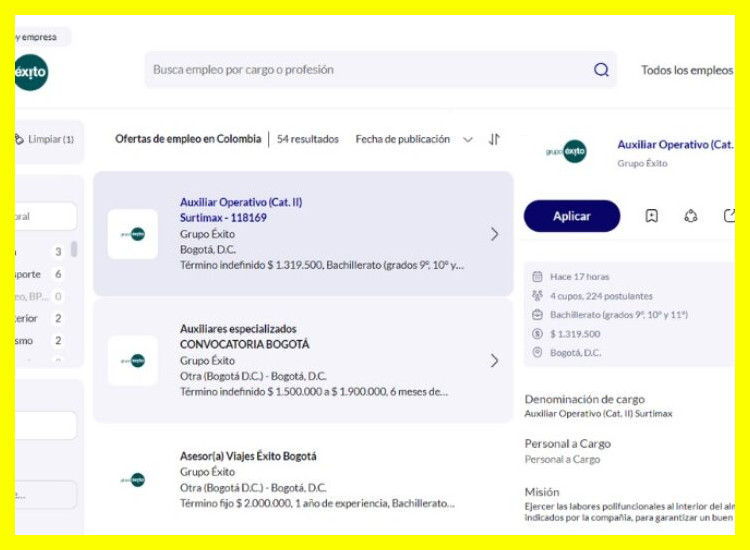Click 'Grupo Éxito' under detail panel title

[642, 163]
